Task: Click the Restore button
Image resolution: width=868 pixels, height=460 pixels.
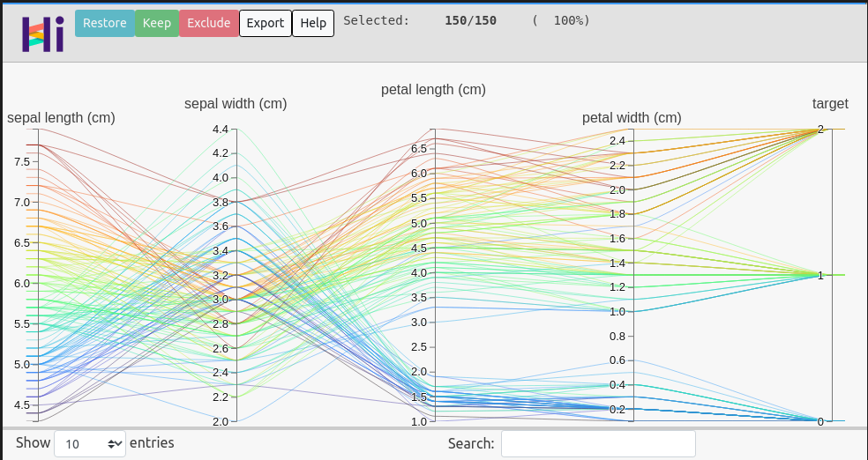Action: [105, 23]
